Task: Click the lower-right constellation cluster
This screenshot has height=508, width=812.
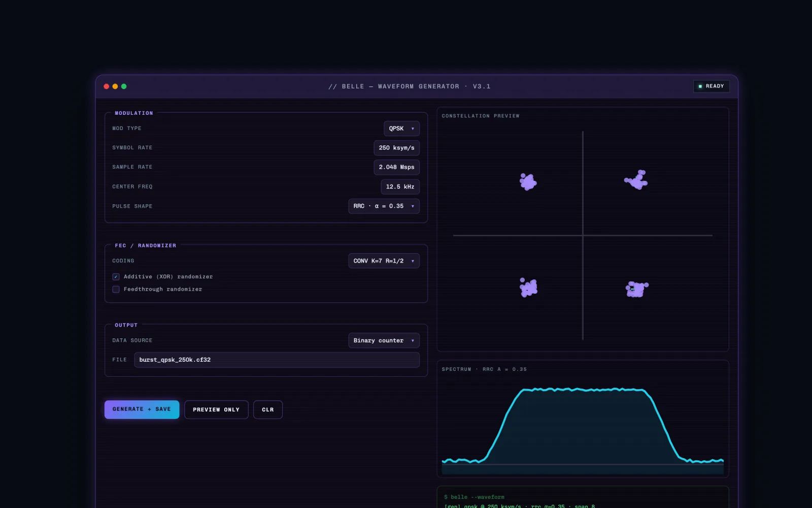Action: pos(636,289)
